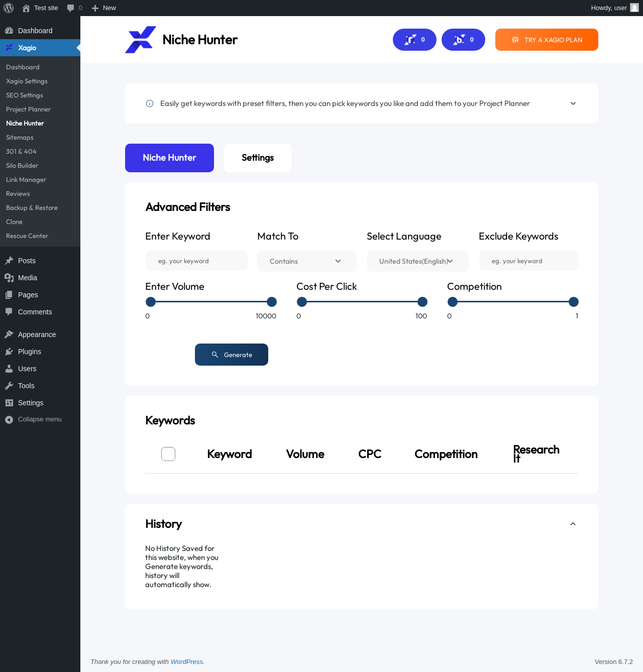Click the Posts pushpin icon

(9, 261)
